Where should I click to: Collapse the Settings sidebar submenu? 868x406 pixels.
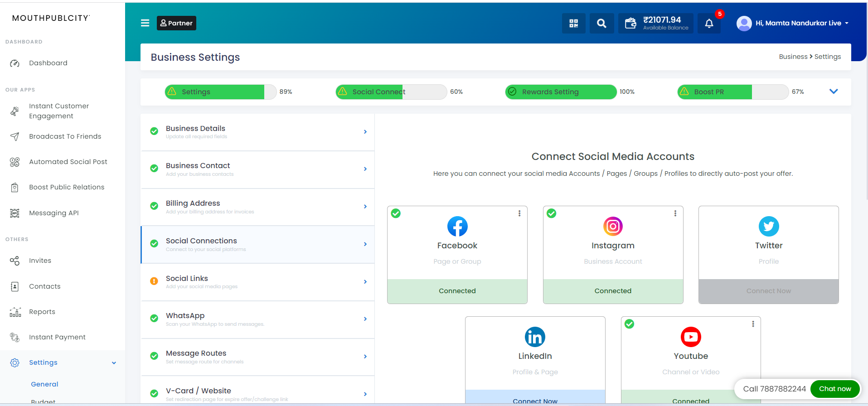pos(114,363)
